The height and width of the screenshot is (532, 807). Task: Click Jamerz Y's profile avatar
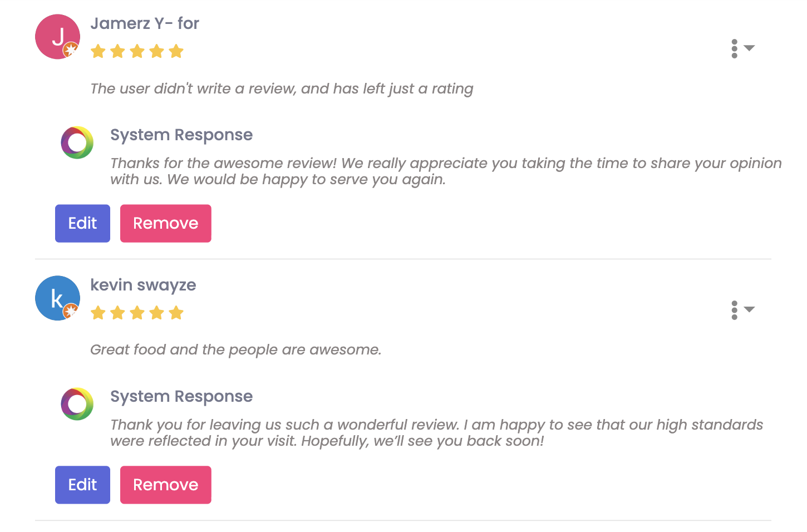[57, 37]
